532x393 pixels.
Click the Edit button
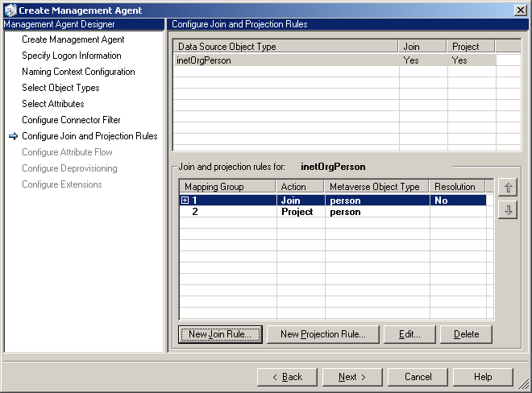click(409, 334)
